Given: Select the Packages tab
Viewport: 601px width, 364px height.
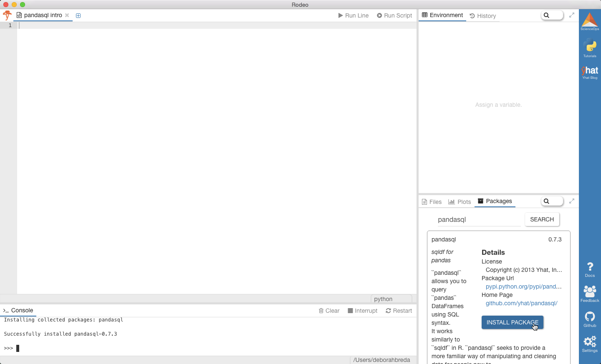Looking at the screenshot, I should tap(495, 201).
